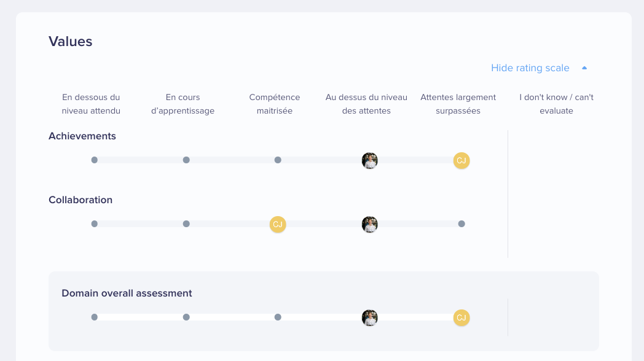
Task: Select second dot in Domain overall assessment
Action: [x=186, y=317]
